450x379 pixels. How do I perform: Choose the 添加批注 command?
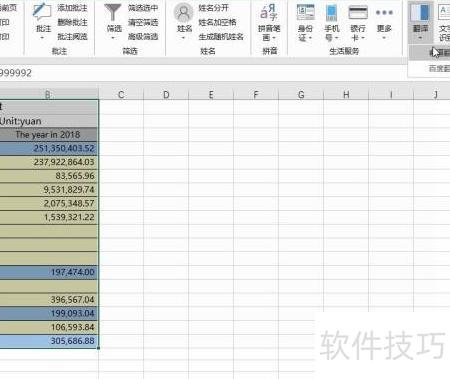click(72, 8)
